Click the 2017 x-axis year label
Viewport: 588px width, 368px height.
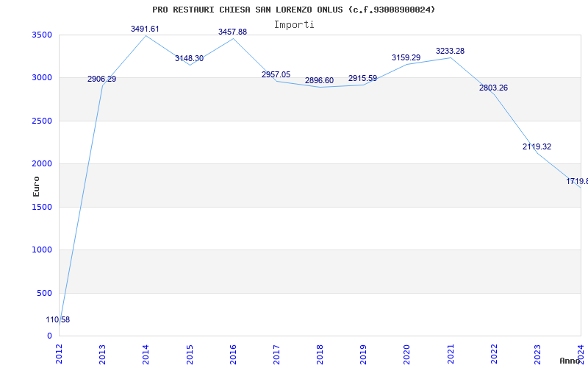(276, 354)
